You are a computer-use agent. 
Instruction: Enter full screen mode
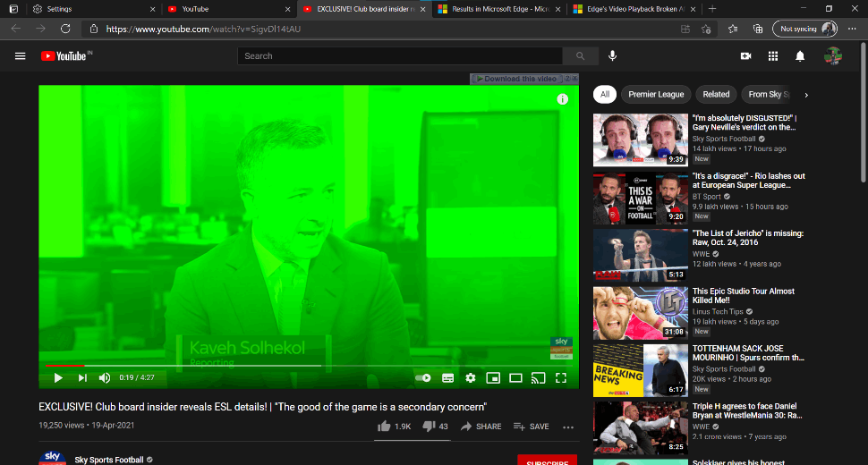point(561,377)
